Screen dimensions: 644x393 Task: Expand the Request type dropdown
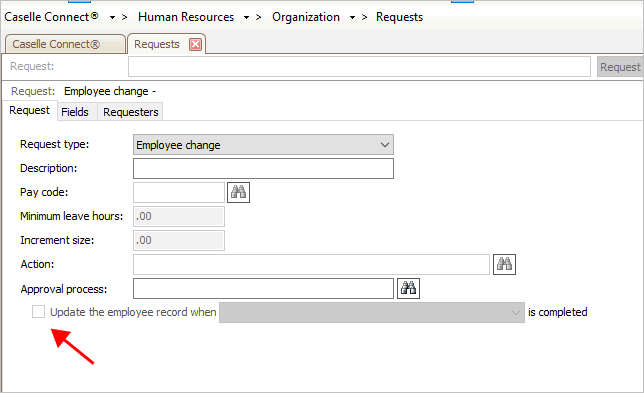263,145
